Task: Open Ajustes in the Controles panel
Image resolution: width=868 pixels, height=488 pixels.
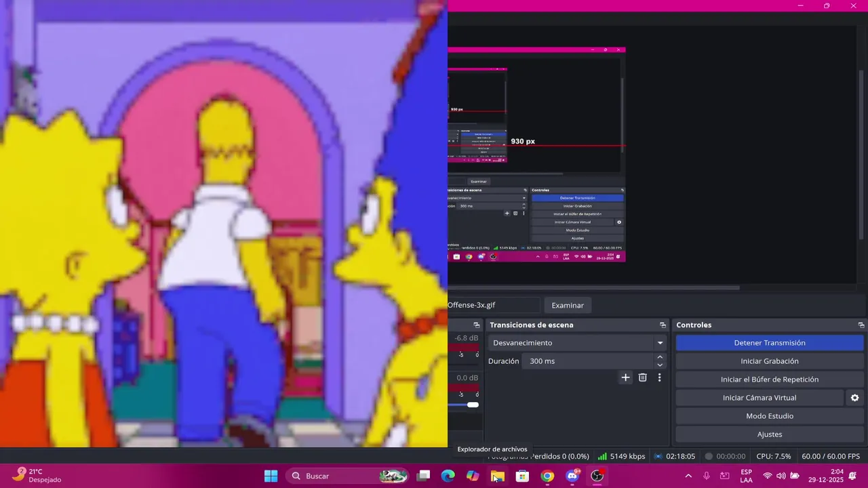Action: tap(770, 434)
